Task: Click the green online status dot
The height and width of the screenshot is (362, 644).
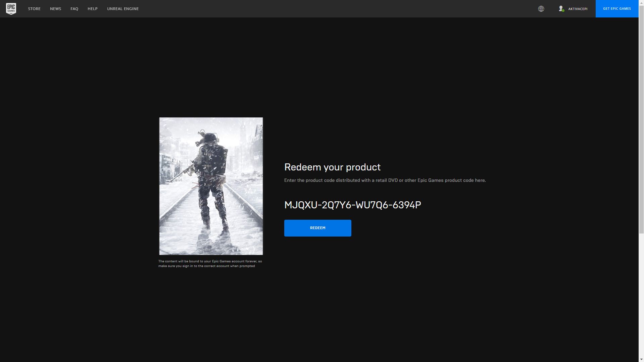Action: [x=563, y=11]
